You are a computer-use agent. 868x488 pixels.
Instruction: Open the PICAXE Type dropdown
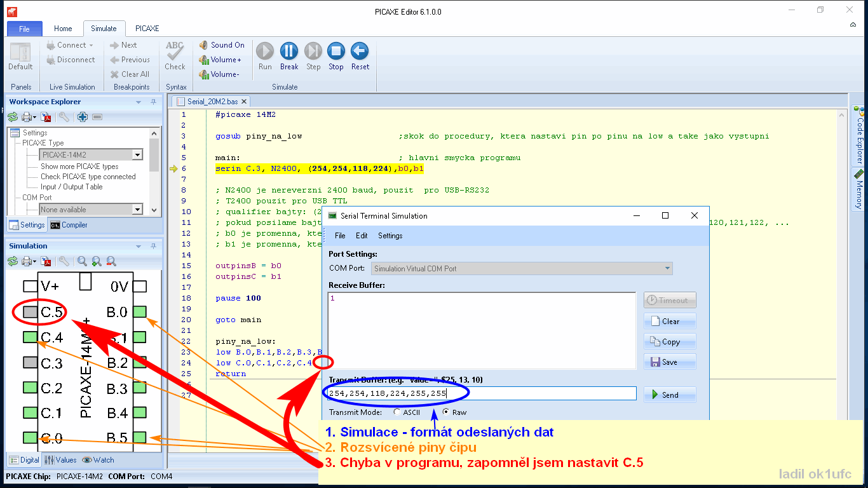point(137,155)
